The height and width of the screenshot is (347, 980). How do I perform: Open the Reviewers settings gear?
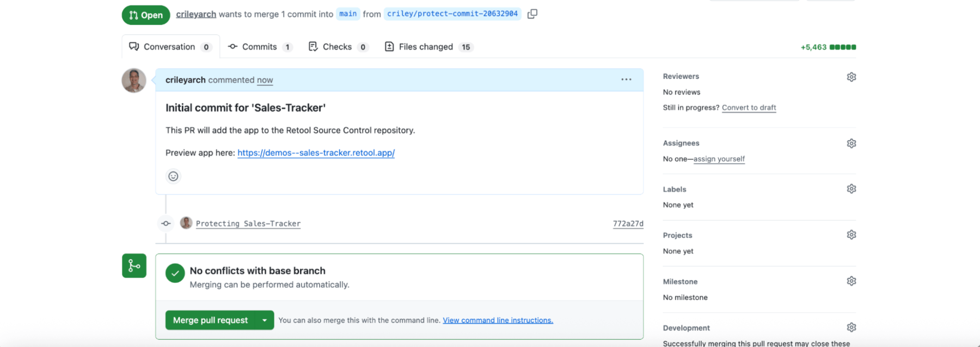point(852,77)
